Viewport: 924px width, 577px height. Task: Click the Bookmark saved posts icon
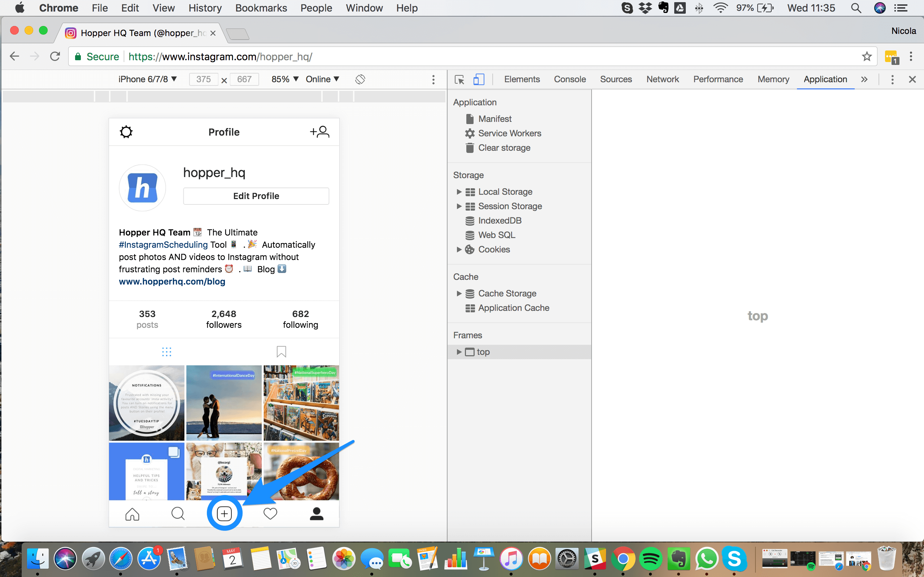pyautogui.click(x=281, y=351)
